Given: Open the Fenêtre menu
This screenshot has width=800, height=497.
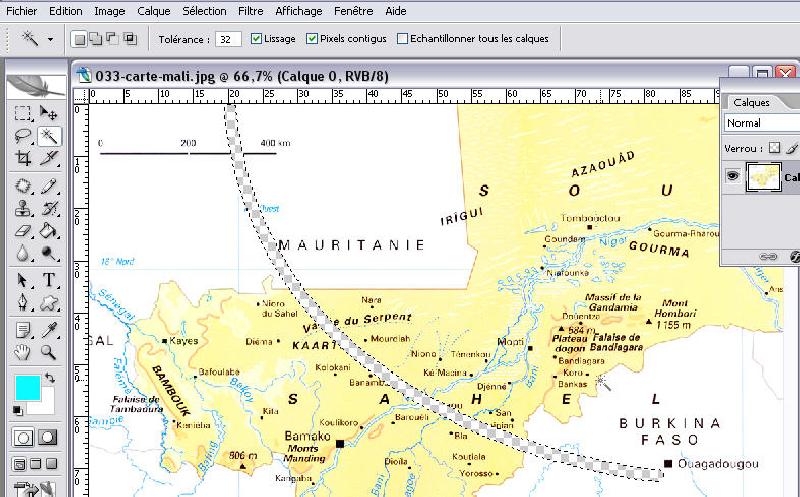Looking at the screenshot, I should [x=354, y=11].
